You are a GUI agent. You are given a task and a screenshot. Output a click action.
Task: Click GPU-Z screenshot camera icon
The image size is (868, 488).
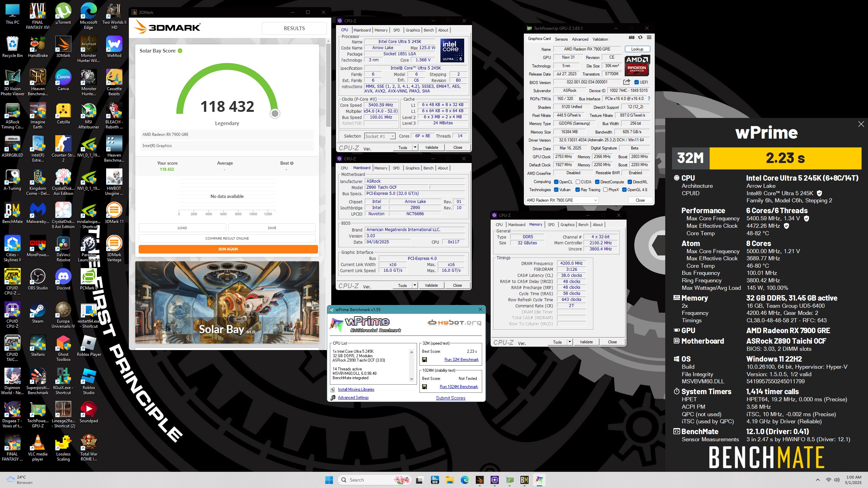(631, 38)
